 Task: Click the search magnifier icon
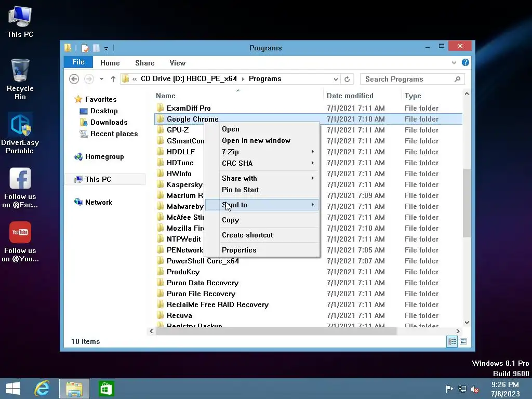coord(457,79)
